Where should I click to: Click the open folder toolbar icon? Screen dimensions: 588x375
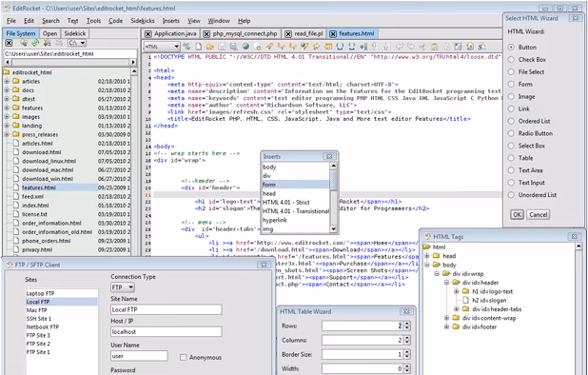tap(210, 47)
